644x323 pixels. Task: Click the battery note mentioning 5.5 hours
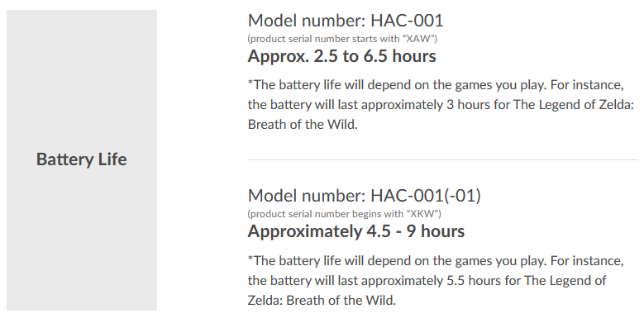(436, 281)
